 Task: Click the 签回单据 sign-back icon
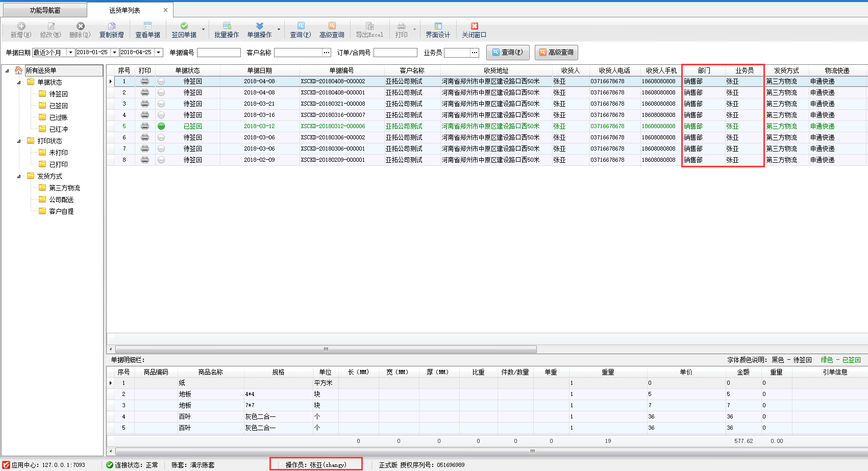(x=184, y=26)
